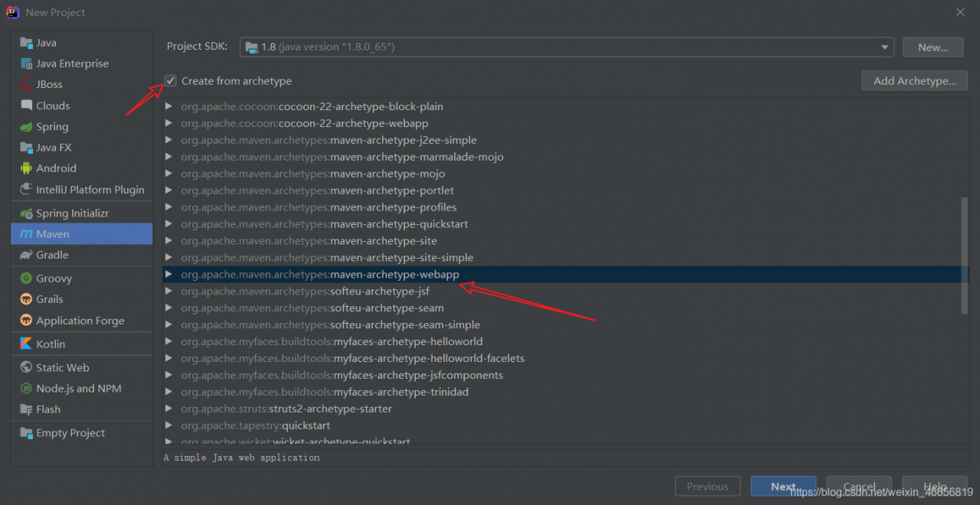The height and width of the screenshot is (505, 980).
Task: Click the Java FX icon
Action: [x=26, y=147]
